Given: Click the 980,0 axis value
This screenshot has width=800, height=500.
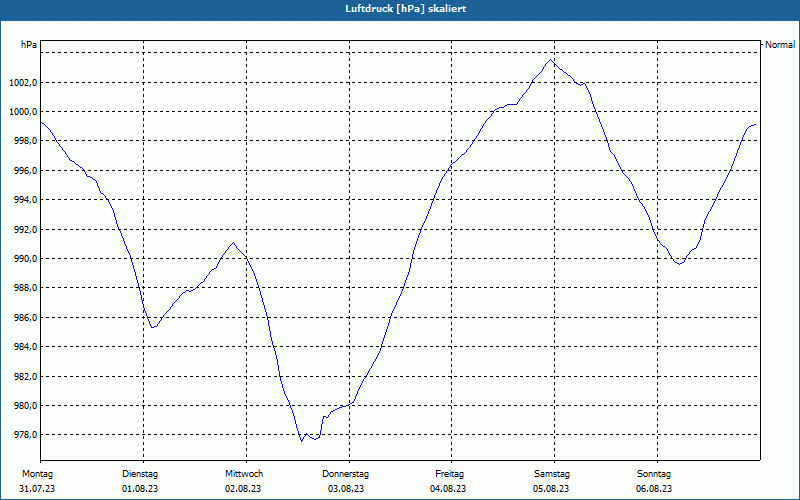Looking at the screenshot, I should click(x=25, y=406).
